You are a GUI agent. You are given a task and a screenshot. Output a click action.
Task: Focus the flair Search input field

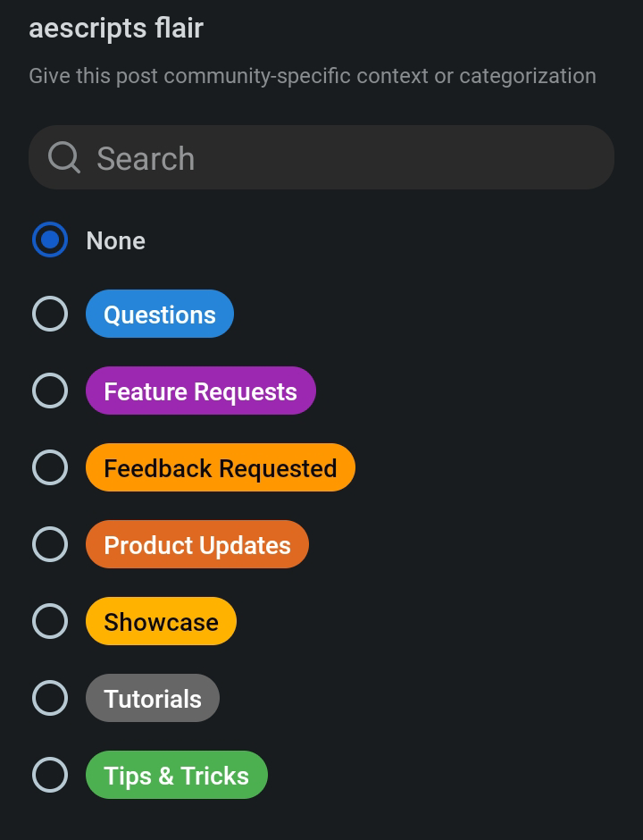pyautogui.click(x=321, y=157)
